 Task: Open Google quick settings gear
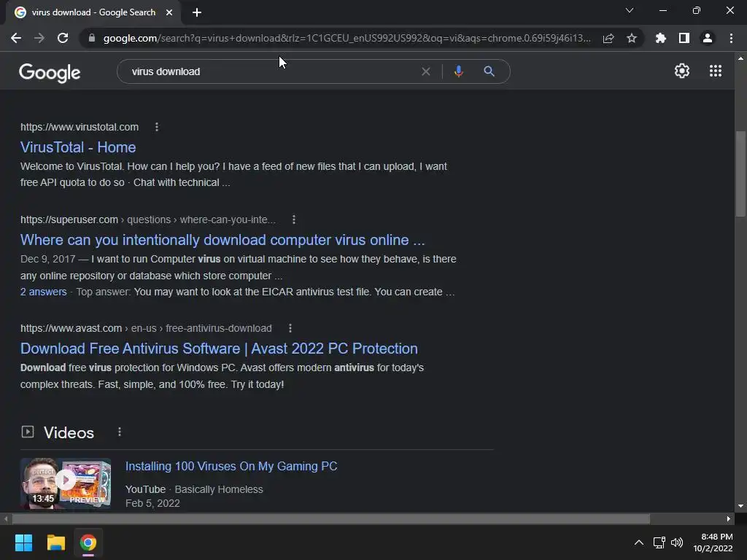682,71
